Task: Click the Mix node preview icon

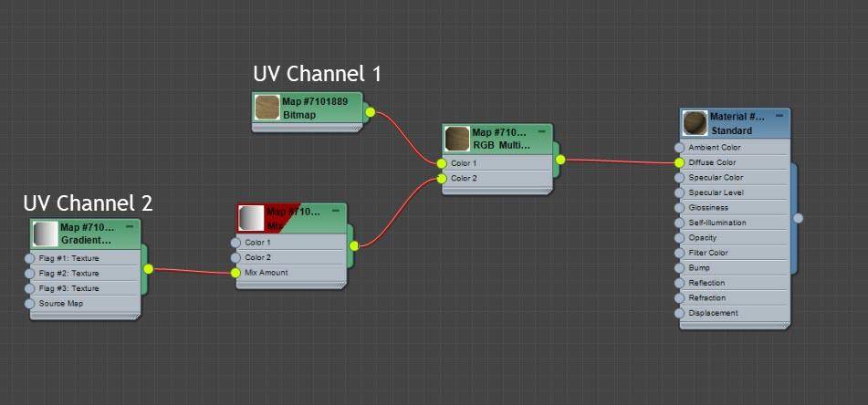Action: [x=251, y=218]
